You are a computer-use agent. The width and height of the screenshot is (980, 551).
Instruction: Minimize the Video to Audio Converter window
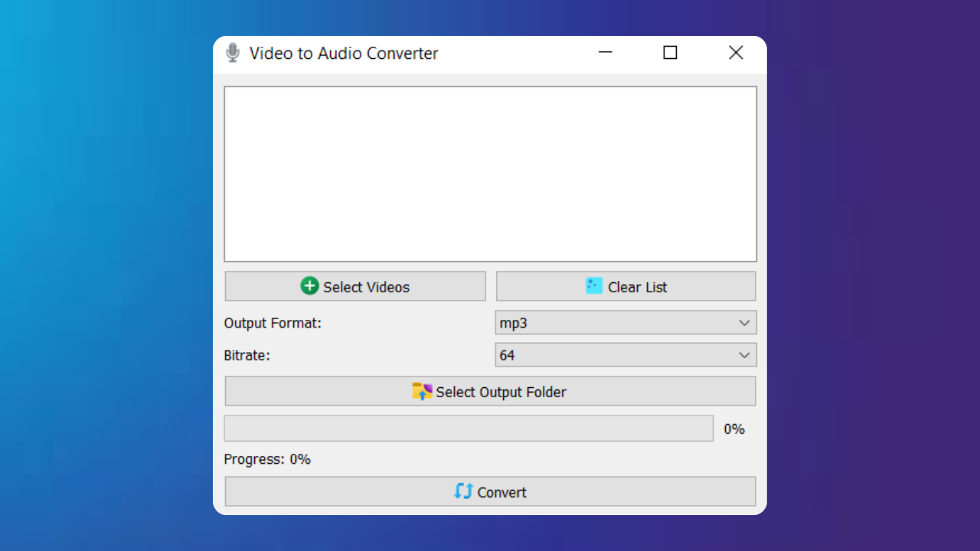(606, 52)
